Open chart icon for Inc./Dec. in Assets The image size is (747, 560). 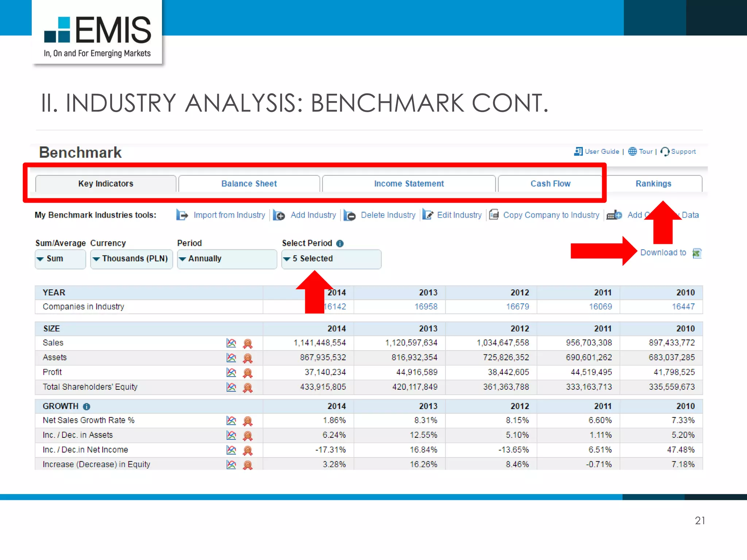(x=231, y=435)
